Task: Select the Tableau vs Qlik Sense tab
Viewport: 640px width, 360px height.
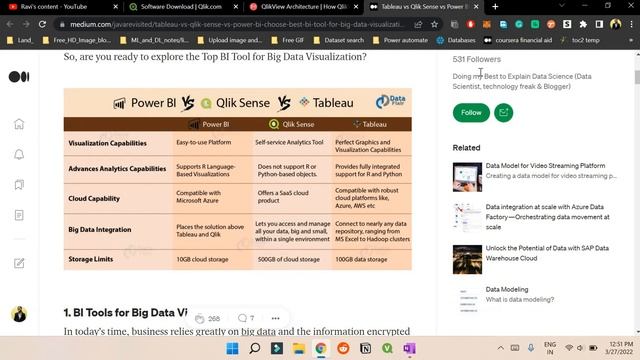Action: 424,7
